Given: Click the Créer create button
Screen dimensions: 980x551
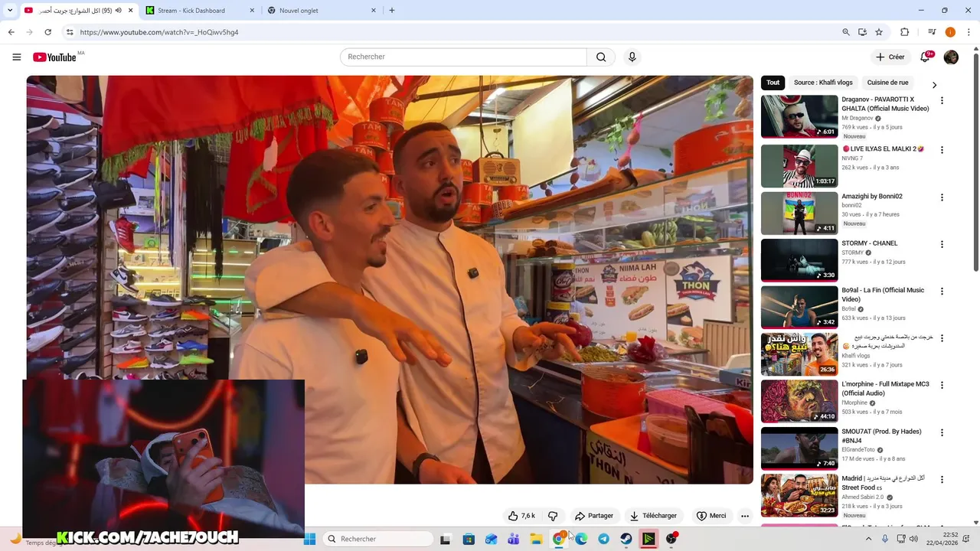Looking at the screenshot, I should pyautogui.click(x=890, y=57).
